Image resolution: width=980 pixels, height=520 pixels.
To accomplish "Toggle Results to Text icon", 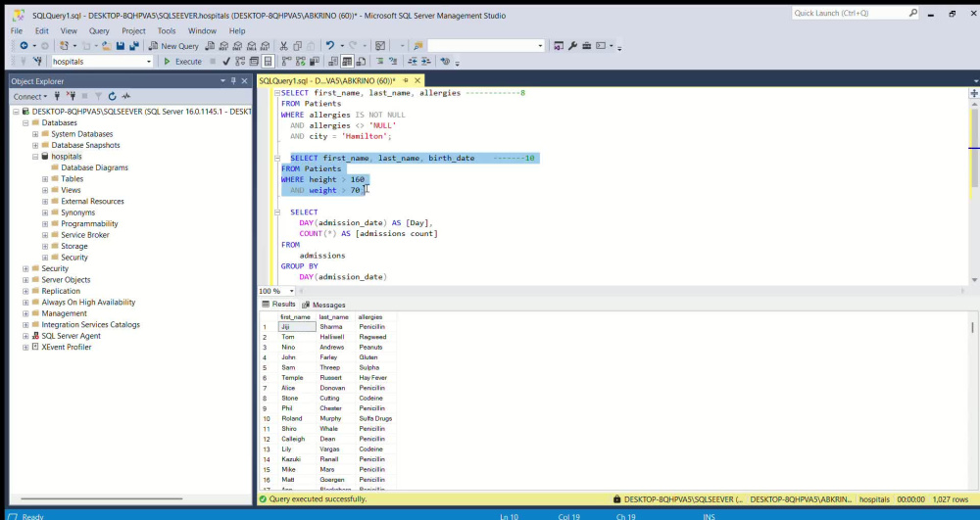I will pyautogui.click(x=333, y=61).
